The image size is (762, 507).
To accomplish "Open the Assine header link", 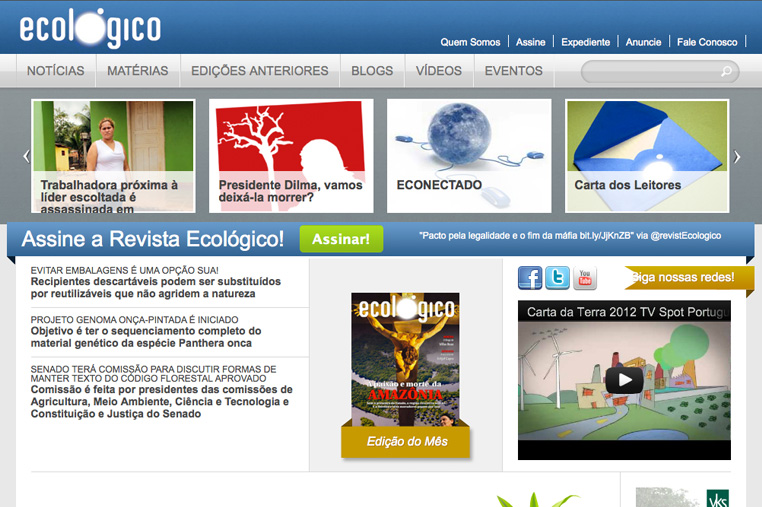I will tap(530, 42).
